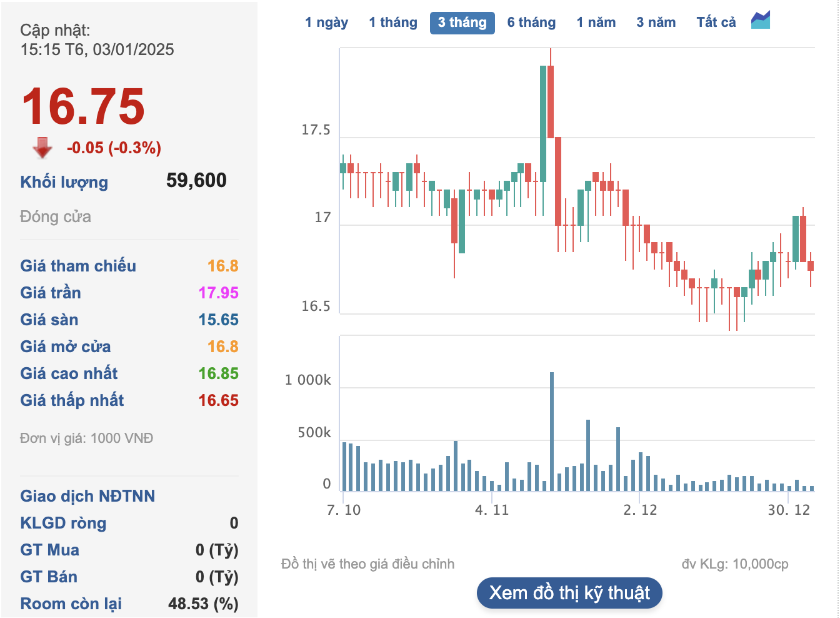Click the 16.75 current price figure
This screenshot has height=618, width=840.
click(83, 106)
